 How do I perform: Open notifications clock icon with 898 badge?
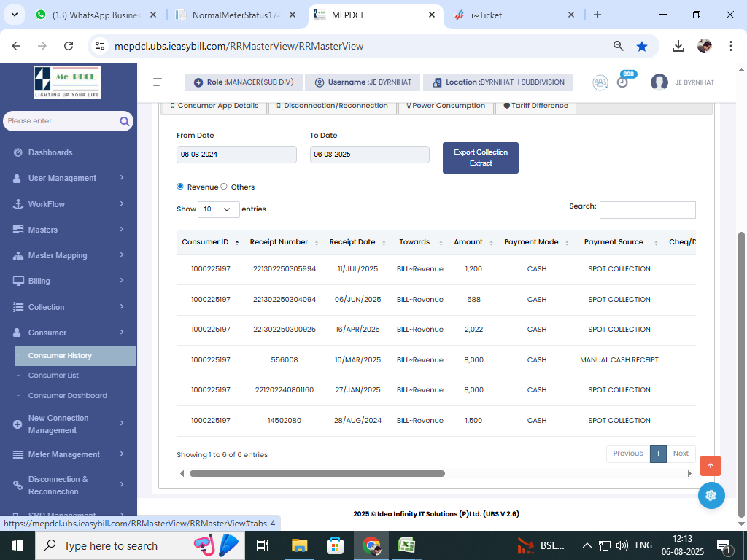tap(622, 82)
